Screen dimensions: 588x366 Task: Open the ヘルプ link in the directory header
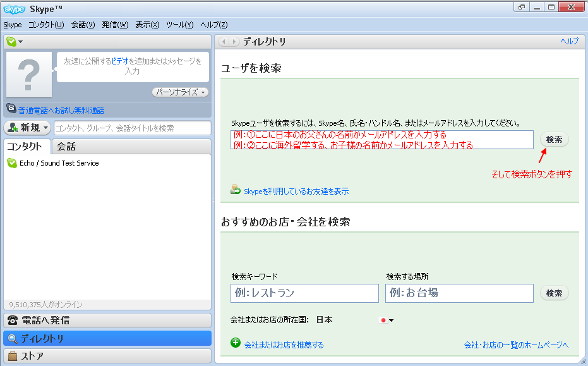[x=569, y=41]
